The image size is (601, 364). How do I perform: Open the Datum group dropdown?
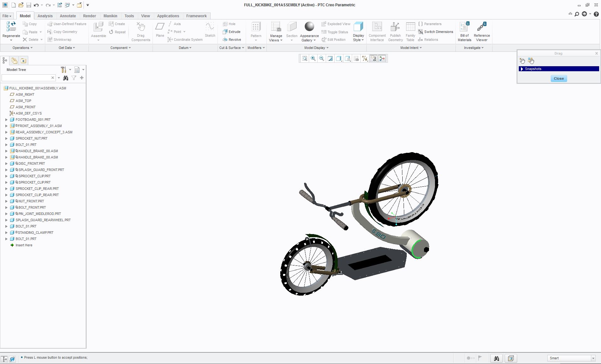pos(185,48)
